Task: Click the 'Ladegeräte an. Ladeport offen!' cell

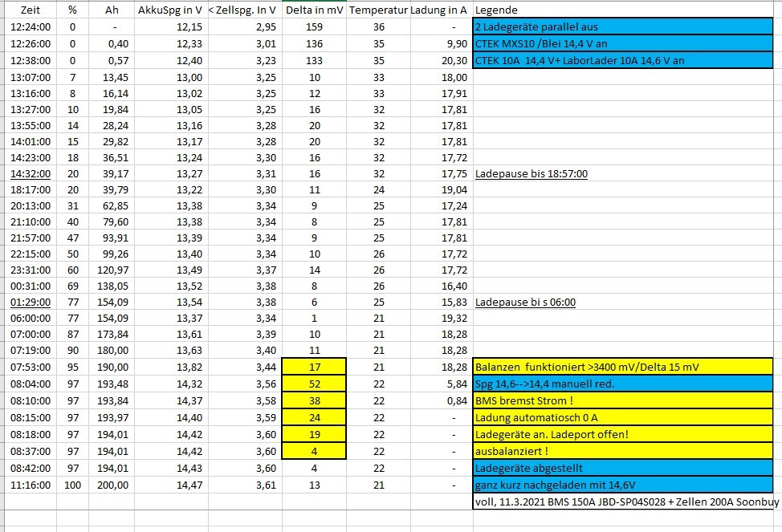Action: [623, 435]
